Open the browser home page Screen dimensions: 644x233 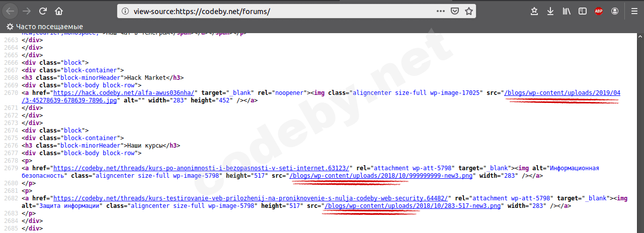(x=59, y=11)
